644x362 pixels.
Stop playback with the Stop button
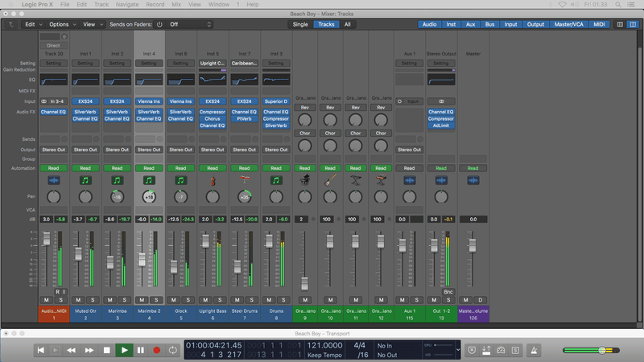click(107, 350)
